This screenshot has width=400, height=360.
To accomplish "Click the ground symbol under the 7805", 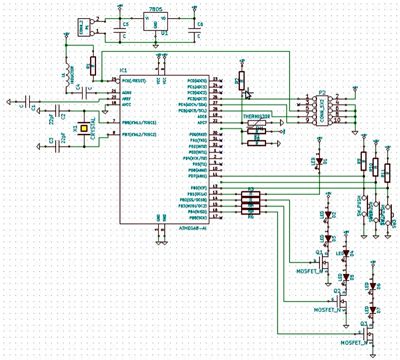I will (155, 45).
